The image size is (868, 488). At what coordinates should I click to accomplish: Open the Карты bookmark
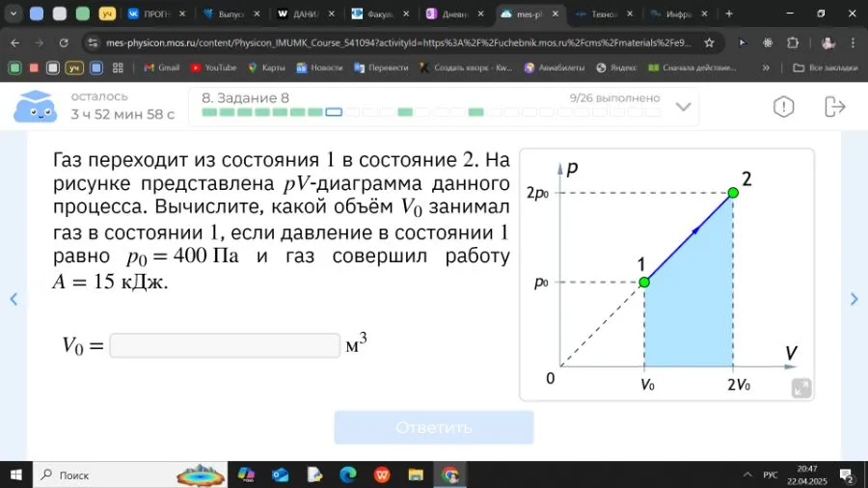(x=266, y=68)
